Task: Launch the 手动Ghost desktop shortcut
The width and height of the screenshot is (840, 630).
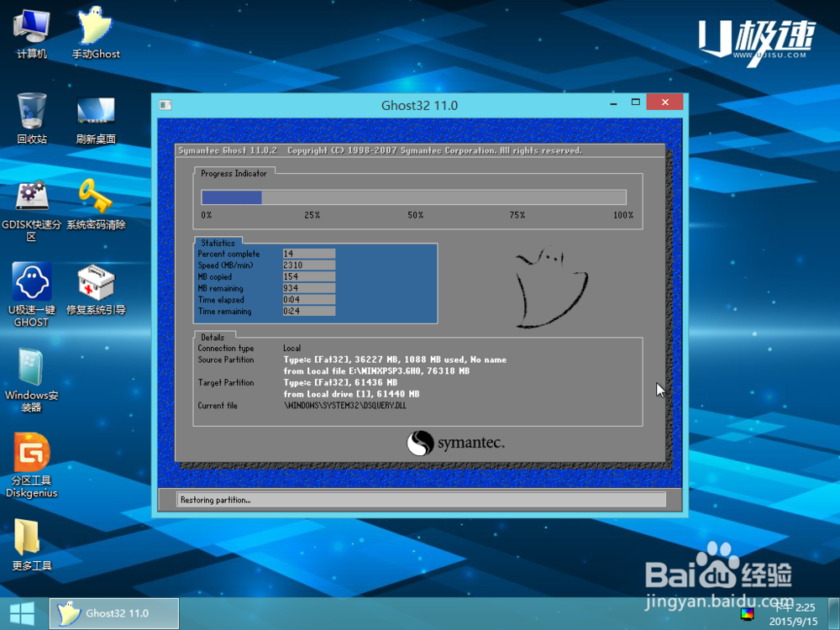Action: [x=96, y=34]
